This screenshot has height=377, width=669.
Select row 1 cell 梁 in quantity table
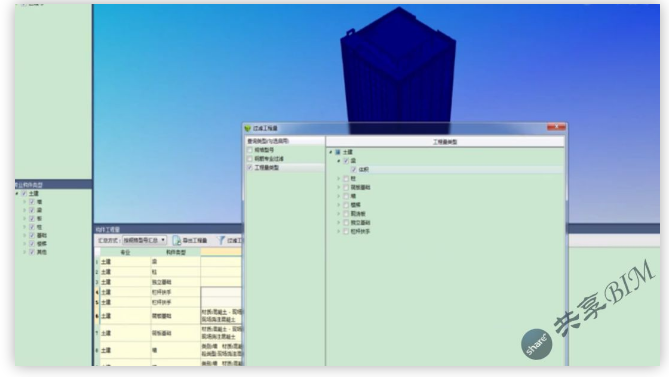pyautogui.click(x=176, y=261)
